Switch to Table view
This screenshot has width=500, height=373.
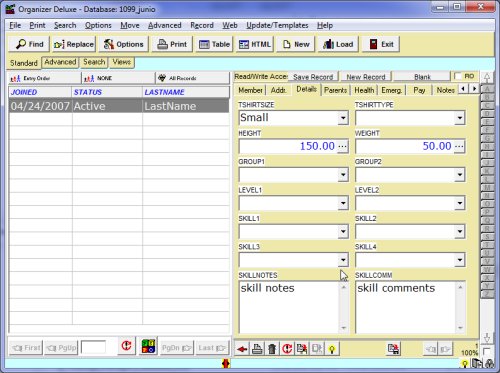click(214, 44)
